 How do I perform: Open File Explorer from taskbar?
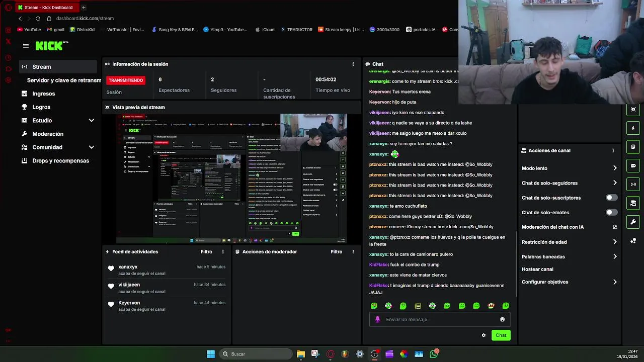[x=300, y=354]
